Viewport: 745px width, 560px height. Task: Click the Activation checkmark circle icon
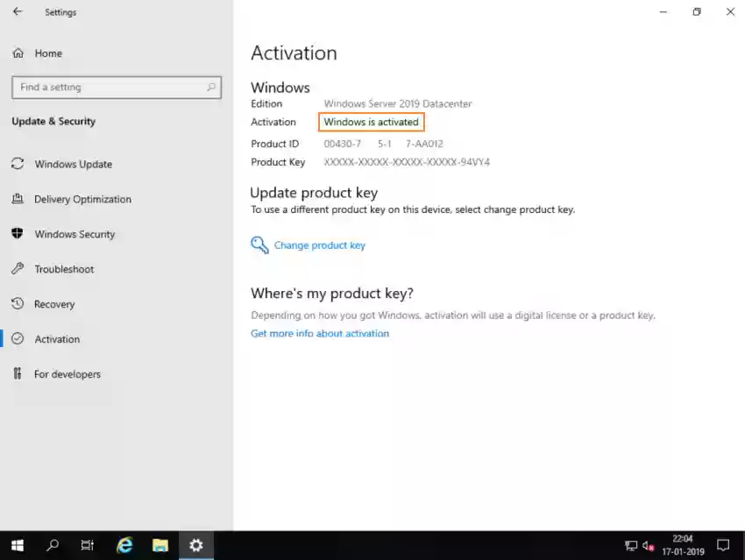(18, 338)
